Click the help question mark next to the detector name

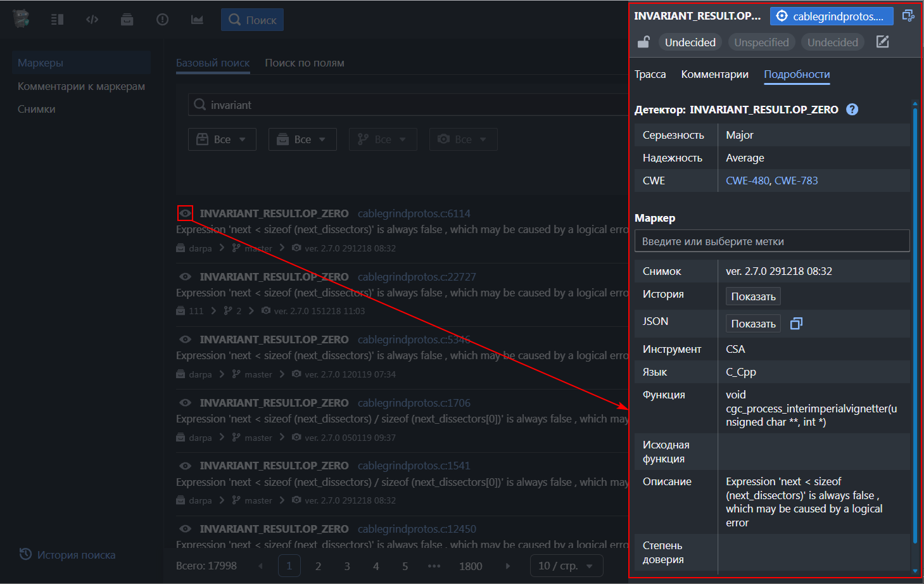pos(852,110)
